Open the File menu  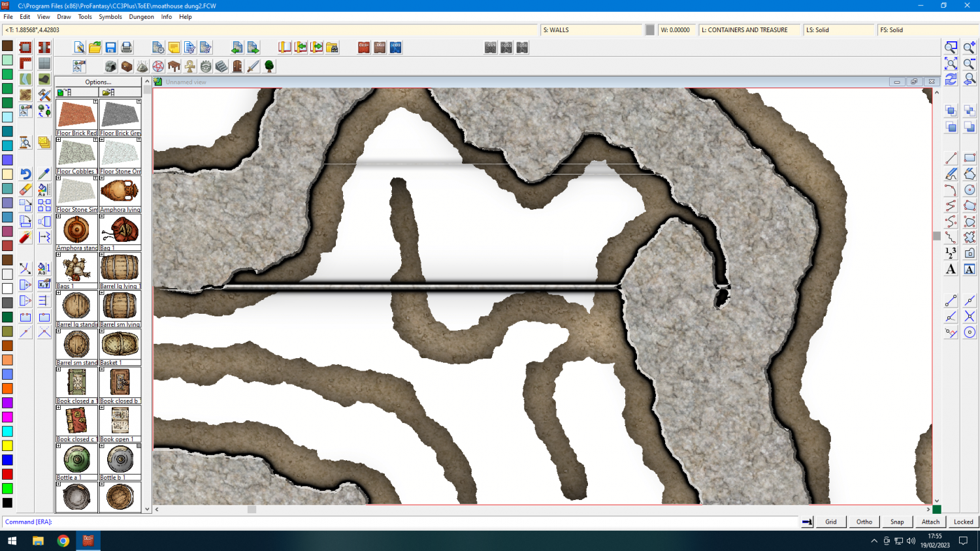tap(8, 17)
